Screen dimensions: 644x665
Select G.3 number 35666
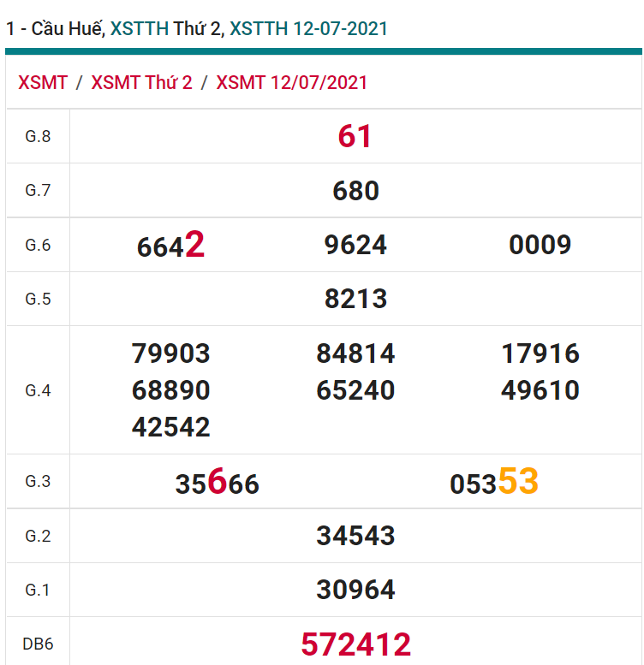pyautogui.click(x=217, y=484)
